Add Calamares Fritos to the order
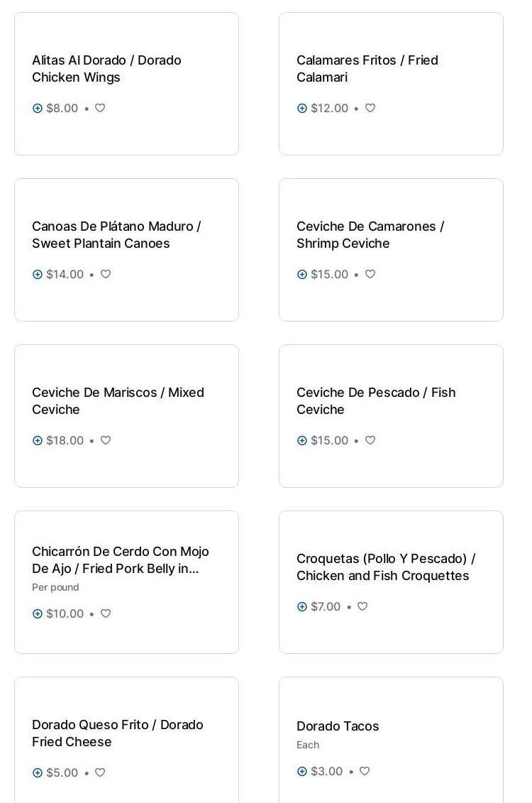This screenshot has height=803, width=532. click(x=302, y=109)
